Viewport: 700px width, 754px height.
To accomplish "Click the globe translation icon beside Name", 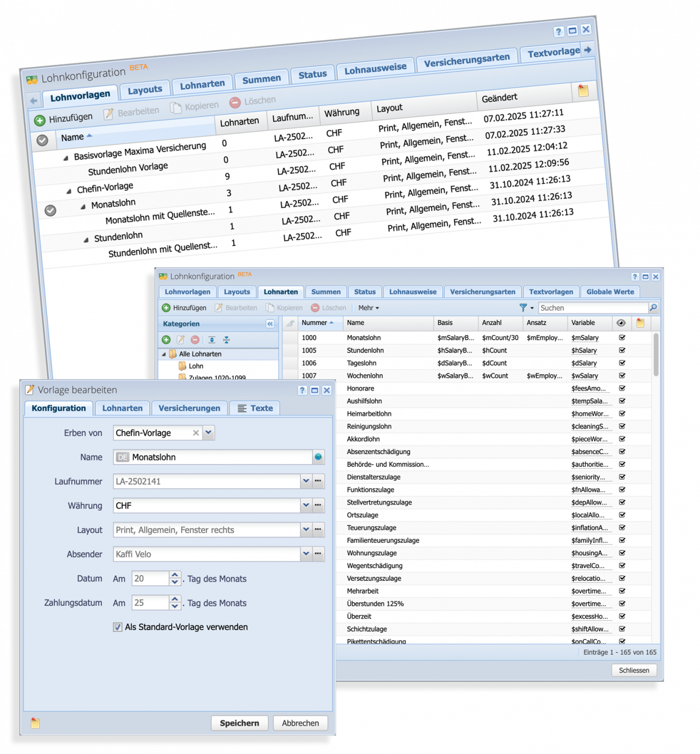I will point(318,457).
